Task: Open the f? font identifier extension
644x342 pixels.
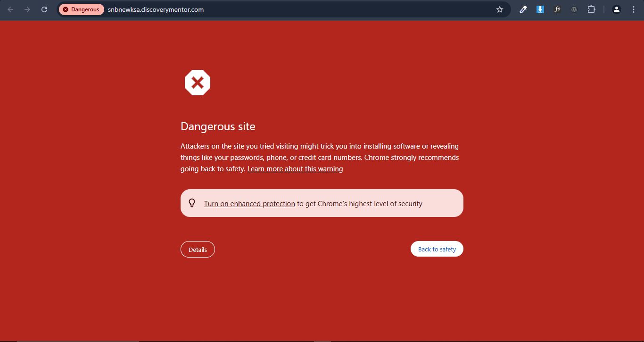Action: pyautogui.click(x=557, y=9)
